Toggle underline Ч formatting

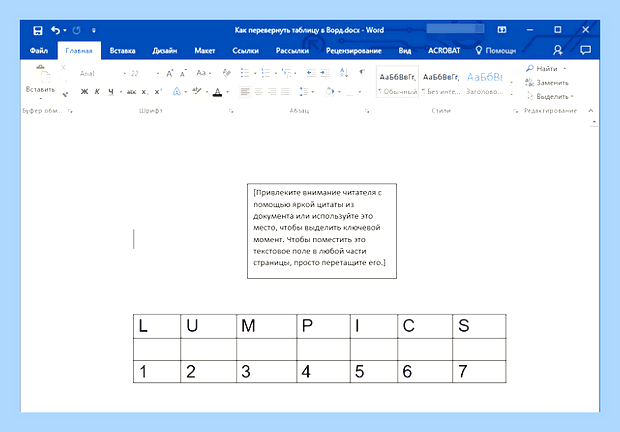[111, 92]
